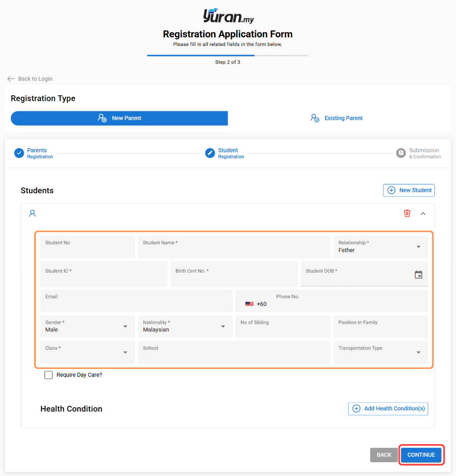Click the Student Registration pencil step icon
This screenshot has height=476, width=456.
pyautogui.click(x=210, y=153)
